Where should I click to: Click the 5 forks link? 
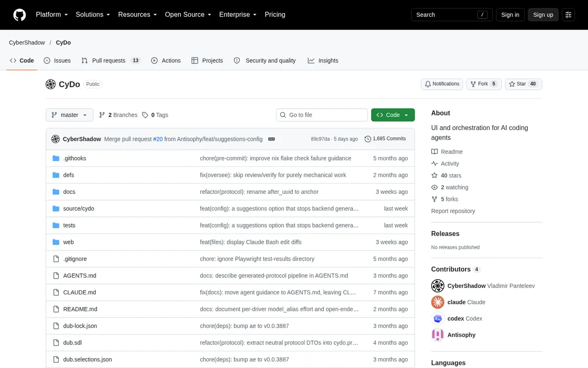[x=444, y=199]
